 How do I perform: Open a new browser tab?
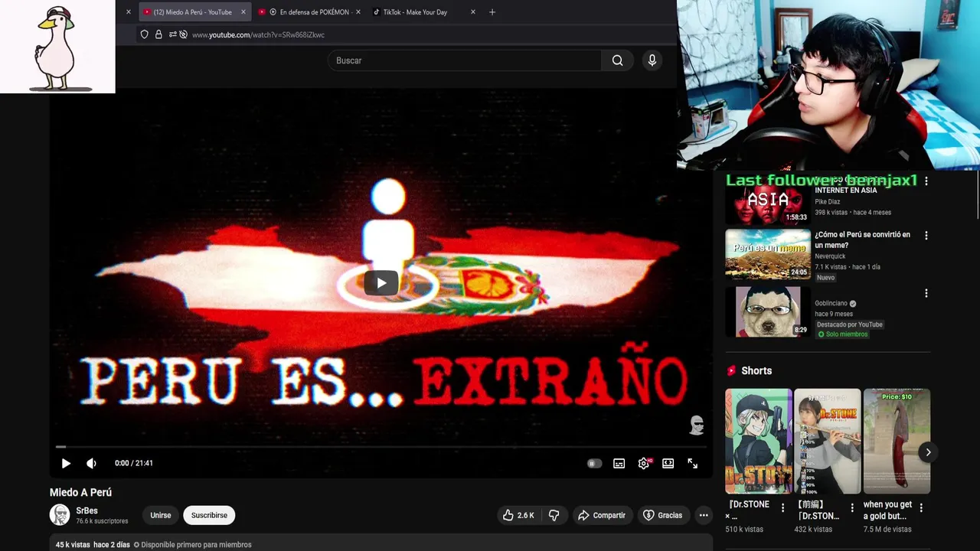click(492, 12)
